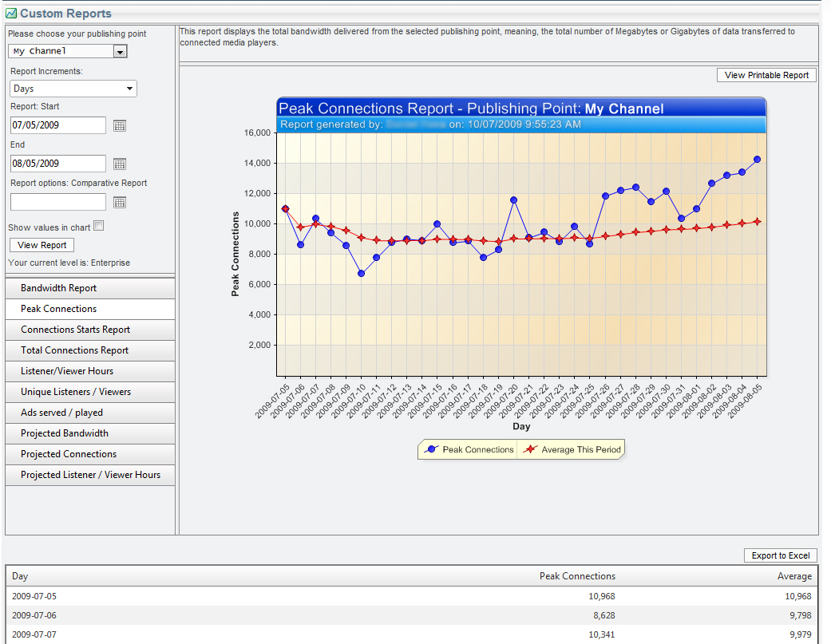Open the Start date calendar picker icon

point(120,125)
